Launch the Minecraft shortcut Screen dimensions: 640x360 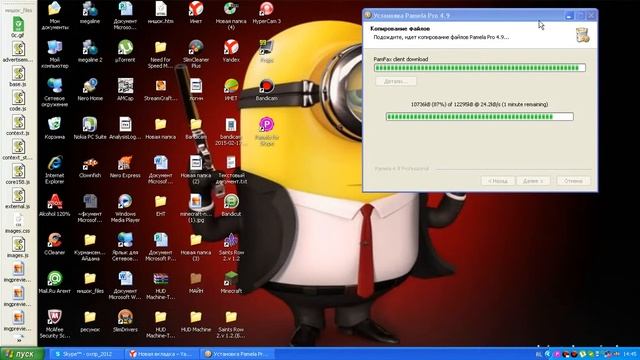point(231,282)
